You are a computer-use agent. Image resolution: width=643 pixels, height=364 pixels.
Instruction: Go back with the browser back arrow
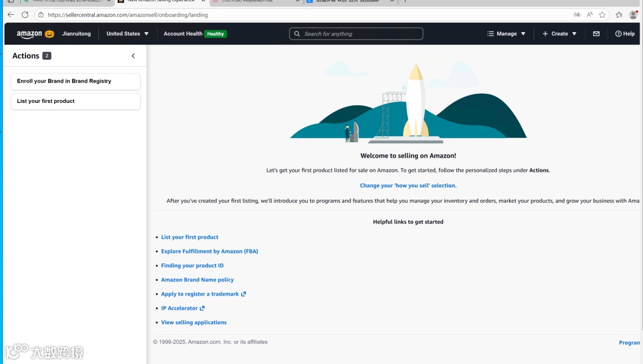coord(11,15)
